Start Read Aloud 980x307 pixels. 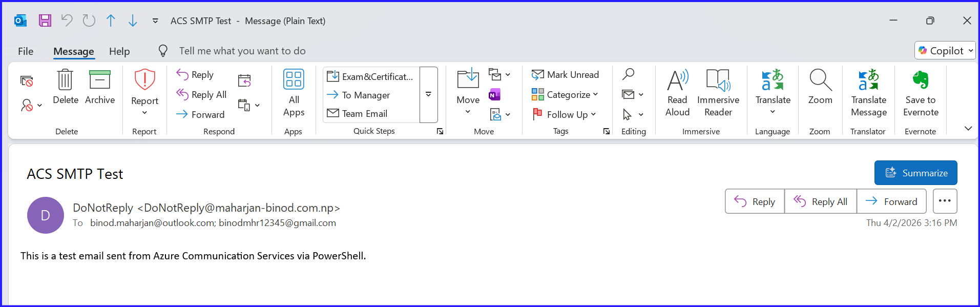pyautogui.click(x=677, y=93)
